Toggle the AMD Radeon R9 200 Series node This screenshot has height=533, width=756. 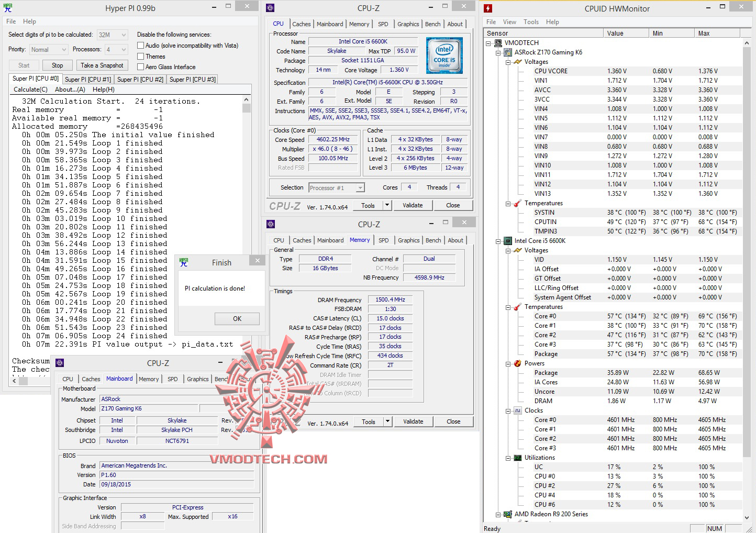pyautogui.click(x=498, y=514)
